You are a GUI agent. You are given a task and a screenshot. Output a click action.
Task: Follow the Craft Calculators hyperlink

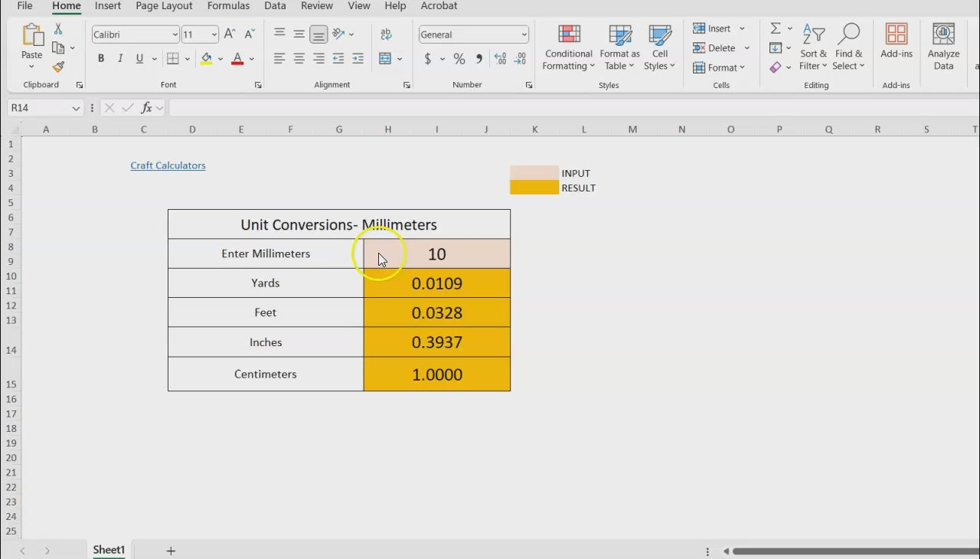coord(168,165)
